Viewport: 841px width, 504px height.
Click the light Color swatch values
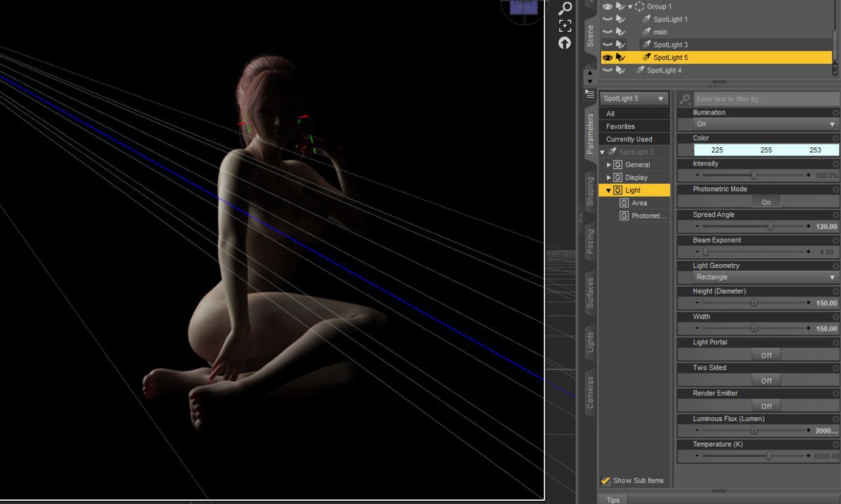point(766,150)
